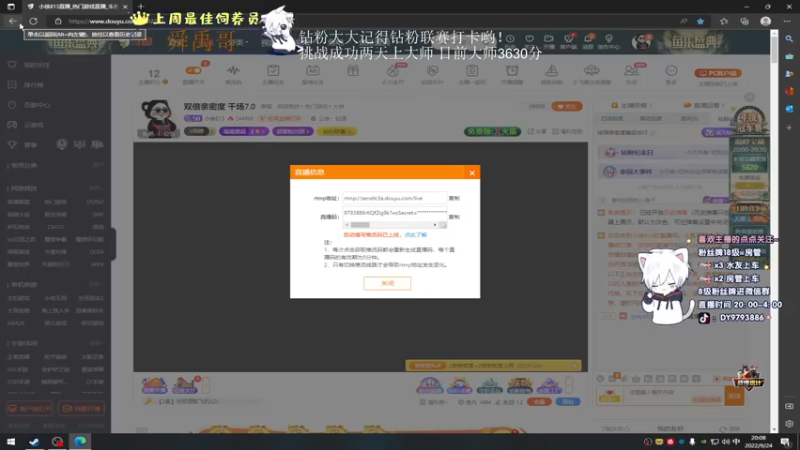Click the orange 发送 send button

pos(734,395)
